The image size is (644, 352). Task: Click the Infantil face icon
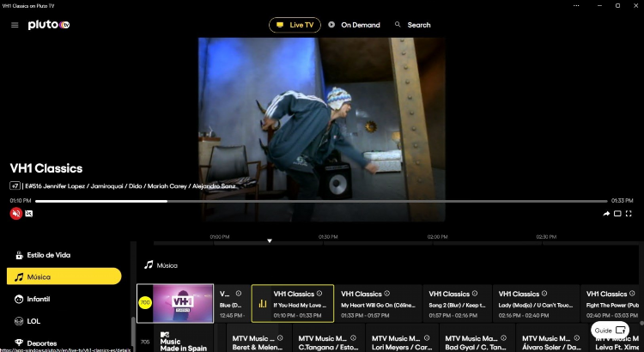coord(19,300)
